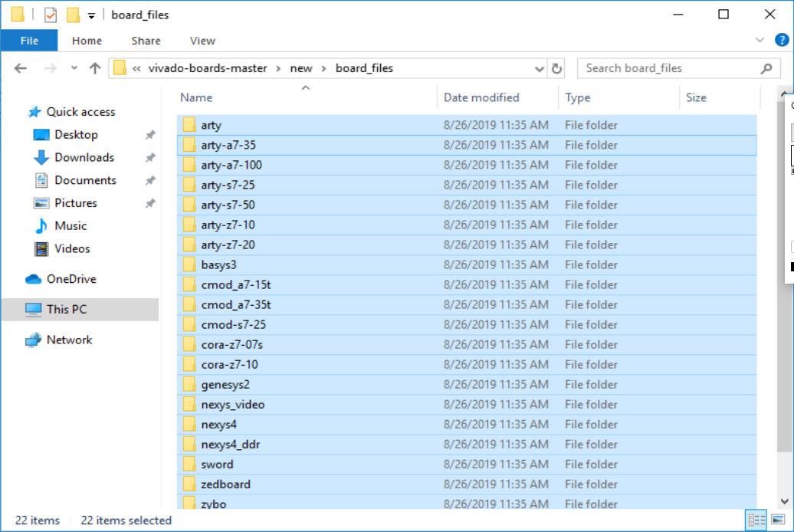
Task: Sort by the Date modified column header
Action: coord(497,98)
